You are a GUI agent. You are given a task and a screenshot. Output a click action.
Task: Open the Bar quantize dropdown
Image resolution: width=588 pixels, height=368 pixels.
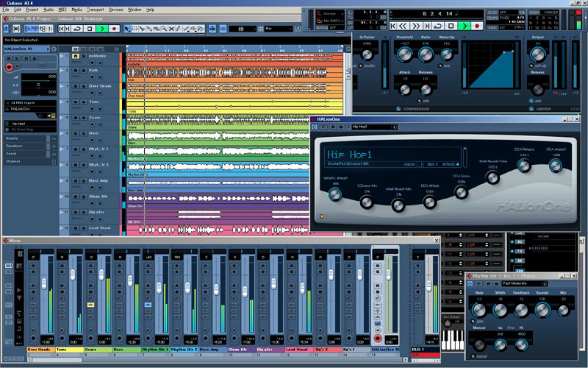click(x=279, y=29)
